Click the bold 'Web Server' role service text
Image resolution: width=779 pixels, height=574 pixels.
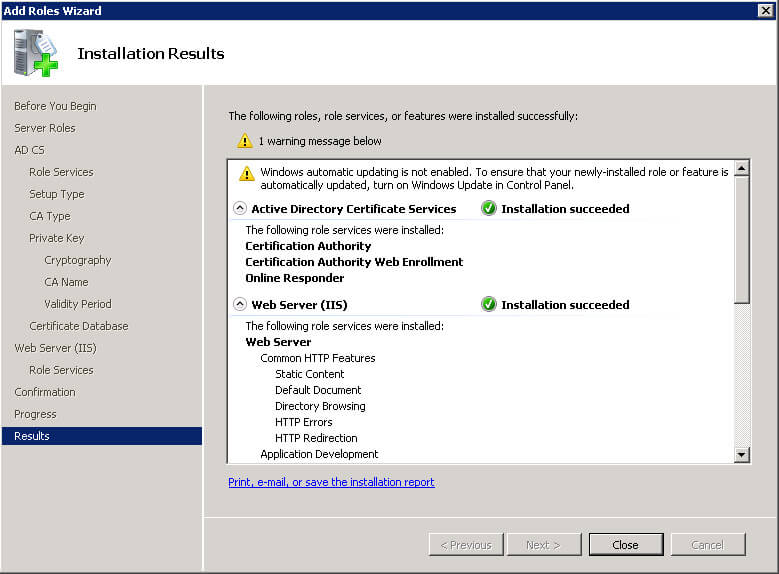(x=278, y=342)
